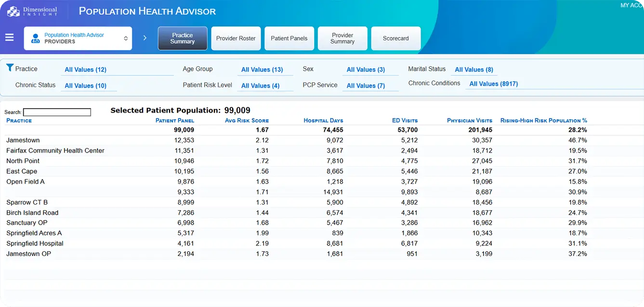This screenshot has height=307, width=644.
Task: Select Fairfax Community Health Center row
Action: tap(55, 151)
